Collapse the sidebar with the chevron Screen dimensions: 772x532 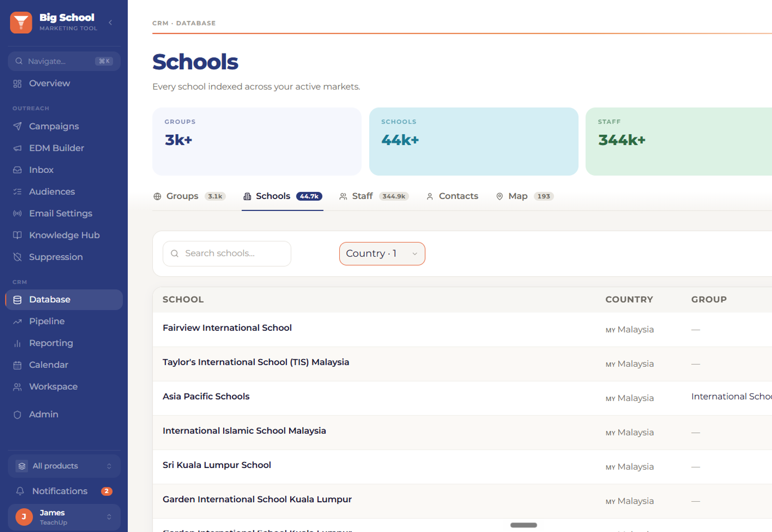(x=110, y=23)
